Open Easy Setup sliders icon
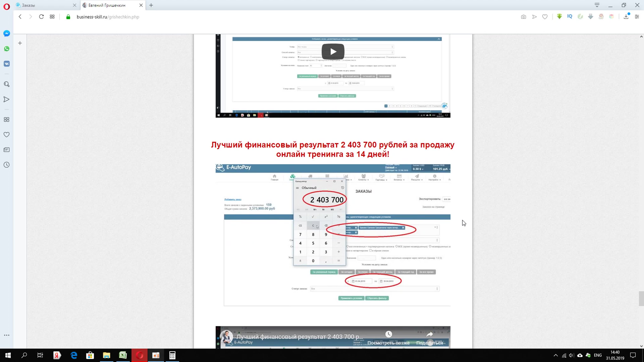The image size is (644, 362). 637,17
